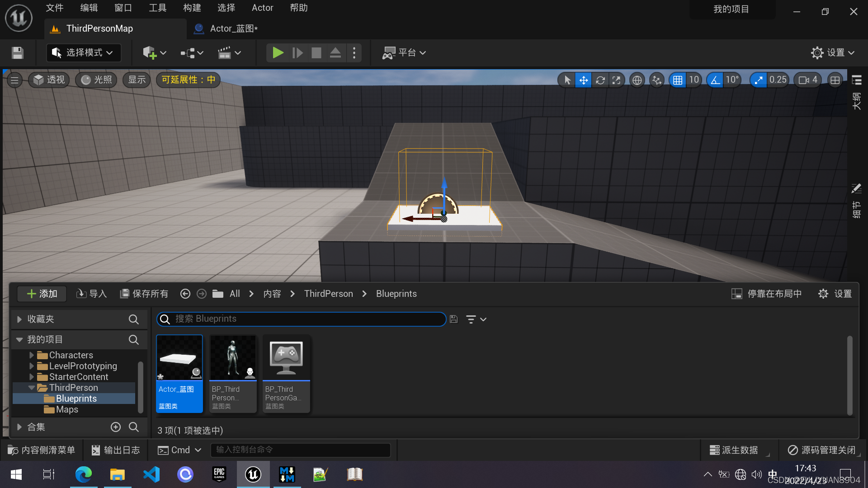868x488 pixels.
Task: Select the scale gizmo tool
Action: [x=616, y=80]
